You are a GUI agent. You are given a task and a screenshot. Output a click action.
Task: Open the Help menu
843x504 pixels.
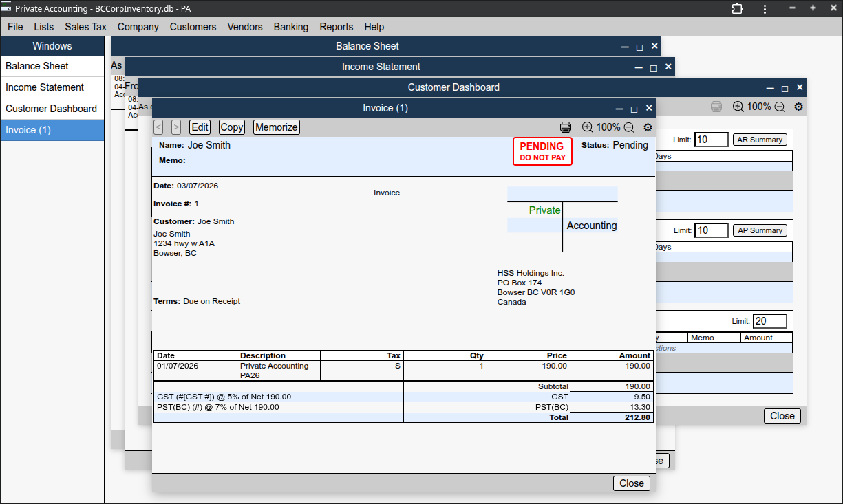[374, 27]
